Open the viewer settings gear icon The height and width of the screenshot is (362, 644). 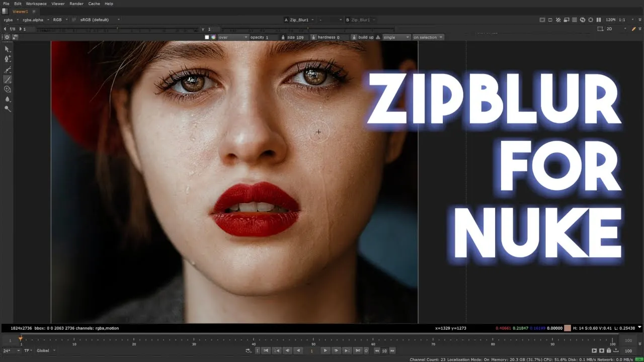pyautogui.click(x=7, y=37)
